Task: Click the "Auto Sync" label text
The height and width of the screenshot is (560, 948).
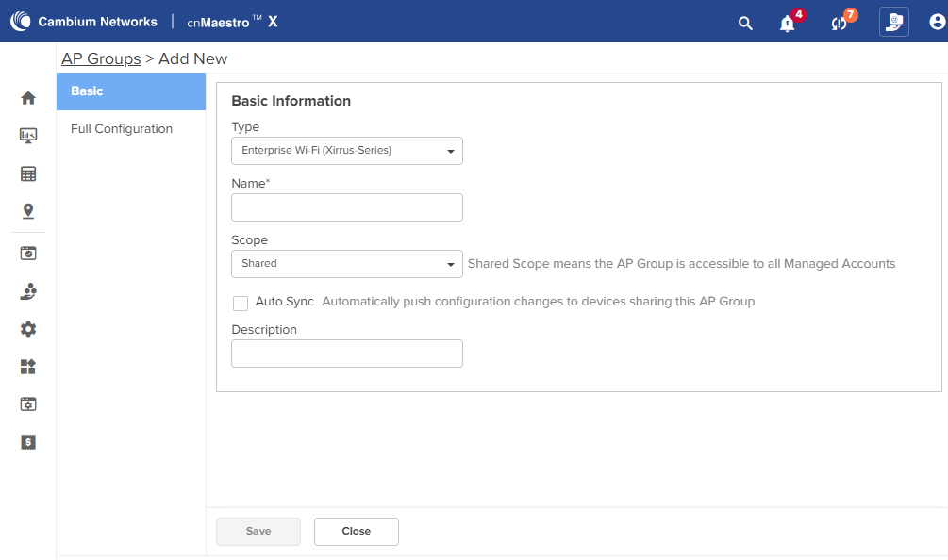Action: pos(284,302)
